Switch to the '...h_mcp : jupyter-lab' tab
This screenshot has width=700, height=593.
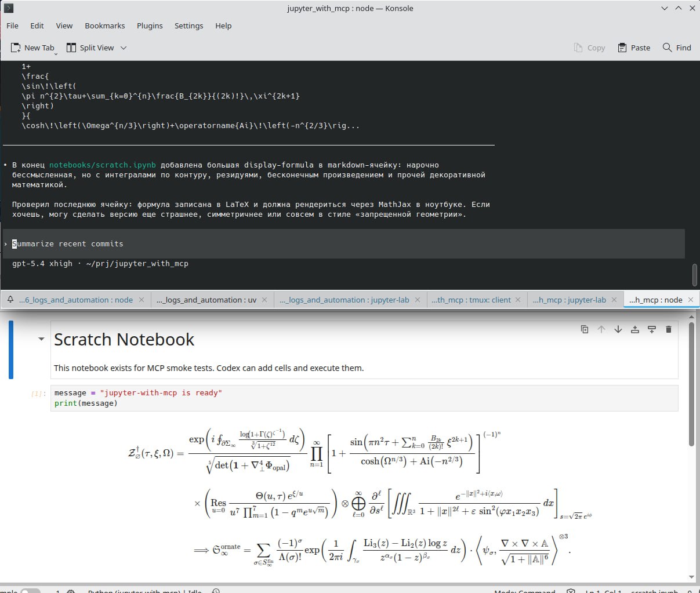(569, 300)
